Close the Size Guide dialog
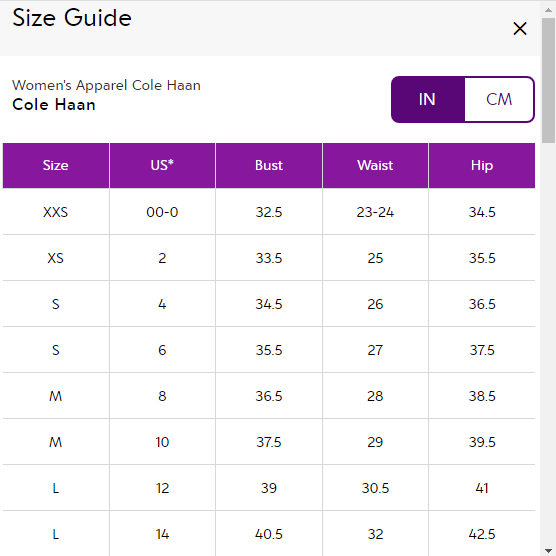This screenshot has height=556, width=556. click(x=519, y=28)
